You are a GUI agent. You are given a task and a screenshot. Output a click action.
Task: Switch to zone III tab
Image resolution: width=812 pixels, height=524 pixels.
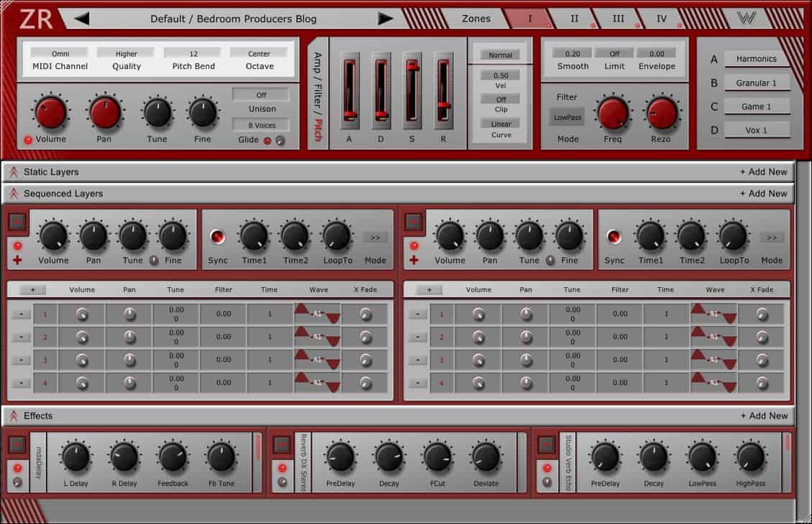coord(619,19)
